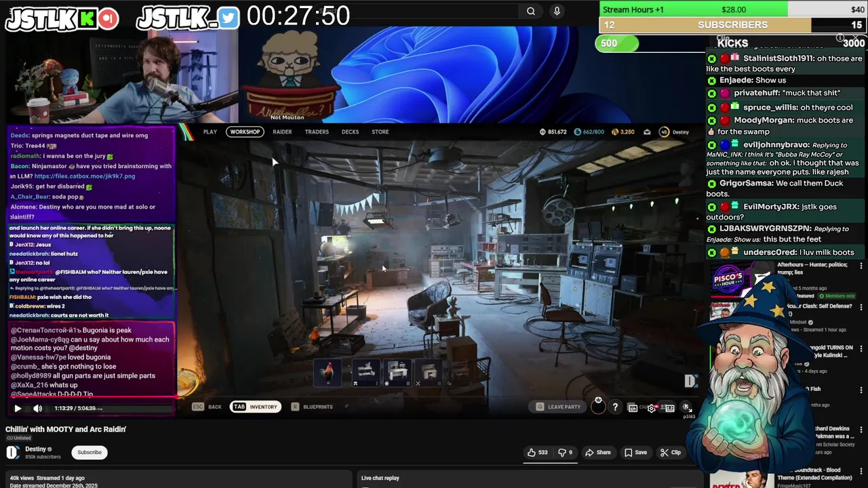Screen dimensions: 868x488
Task: Open Destiny channel avatar
Action: 13,453
